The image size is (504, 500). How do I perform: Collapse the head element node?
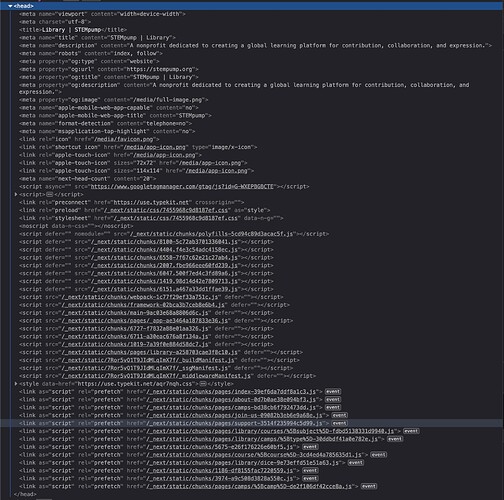pyautogui.click(x=10, y=6)
